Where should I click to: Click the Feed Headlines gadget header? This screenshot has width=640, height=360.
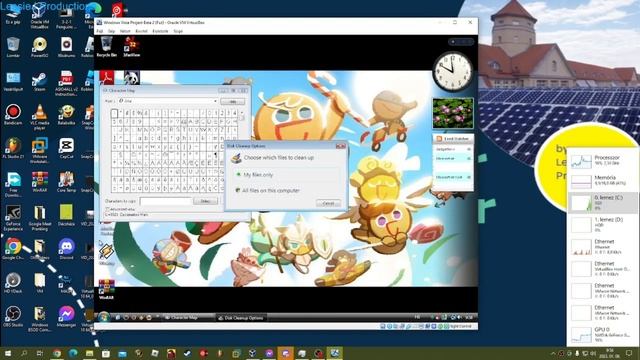[453, 139]
